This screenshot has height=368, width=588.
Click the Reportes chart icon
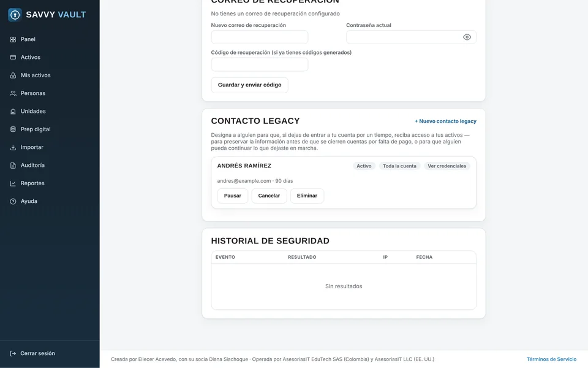click(x=13, y=183)
